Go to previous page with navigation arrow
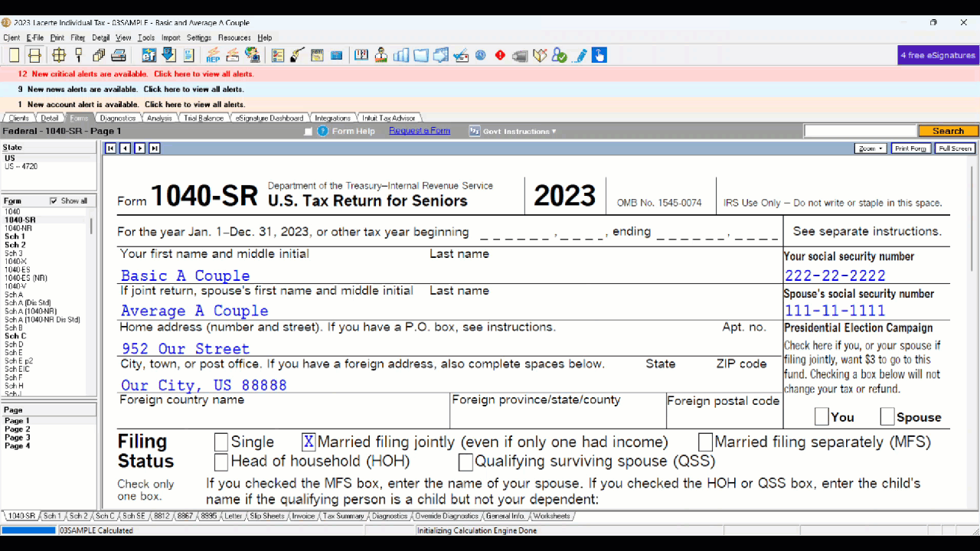980x551 pixels. [126, 148]
